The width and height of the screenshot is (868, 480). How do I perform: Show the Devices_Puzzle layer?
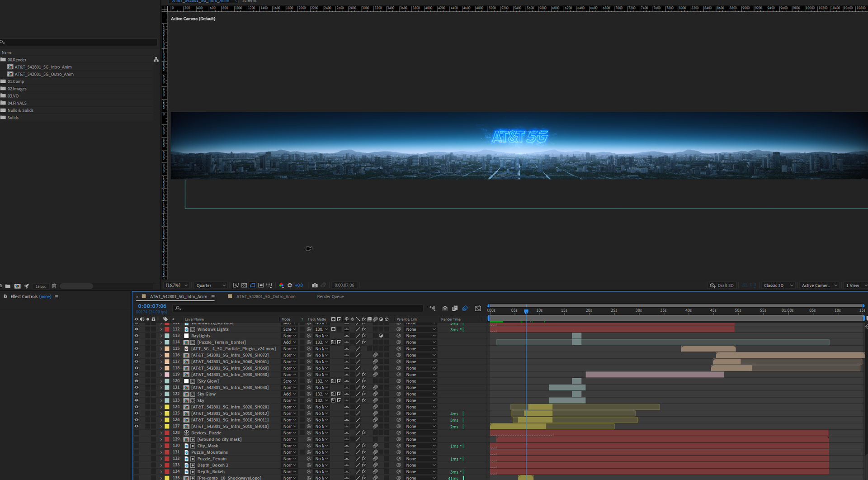[x=136, y=433]
